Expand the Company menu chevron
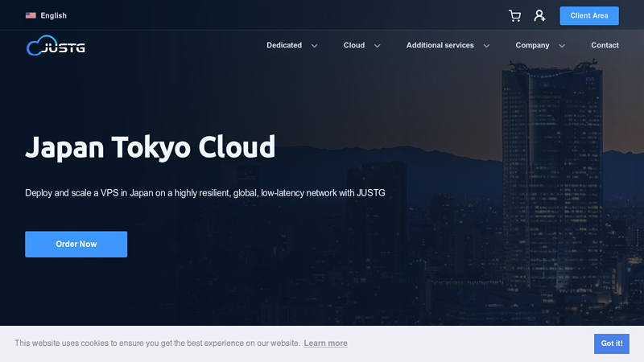Screen dimensions: 644x362 [x=562, y=46]
